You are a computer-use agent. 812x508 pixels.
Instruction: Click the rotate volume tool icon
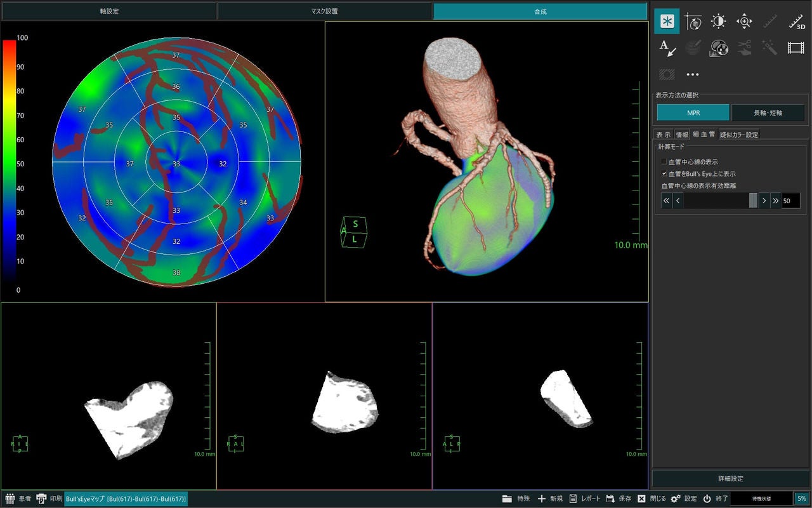[x=693, y=22]
